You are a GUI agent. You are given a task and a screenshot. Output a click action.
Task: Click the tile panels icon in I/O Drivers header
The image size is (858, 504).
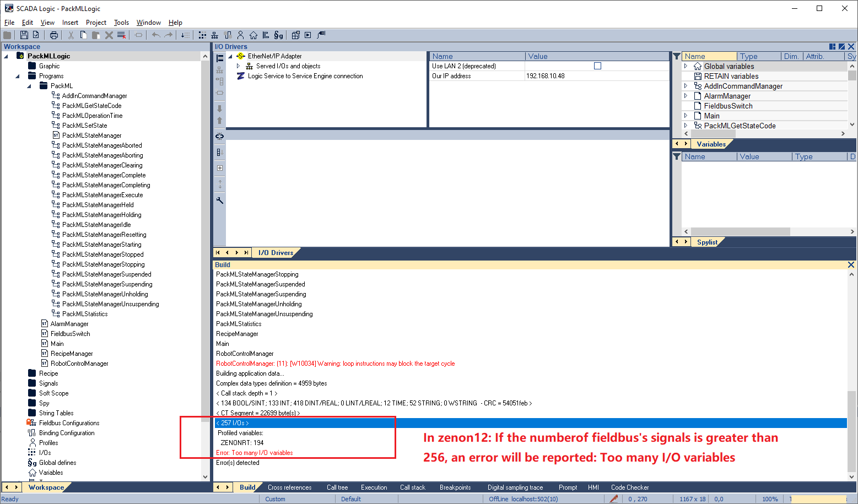(x=833, y=47)
